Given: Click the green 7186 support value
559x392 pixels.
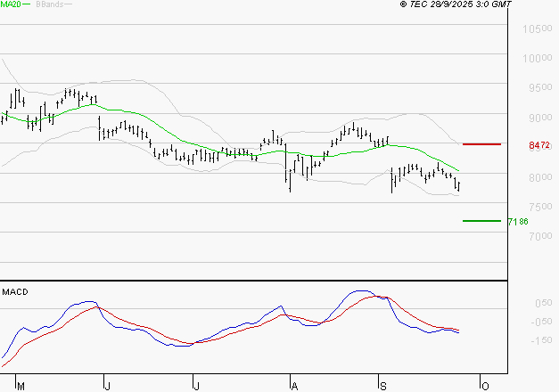Looking at the screenshot, I should [x=518, y=222].
